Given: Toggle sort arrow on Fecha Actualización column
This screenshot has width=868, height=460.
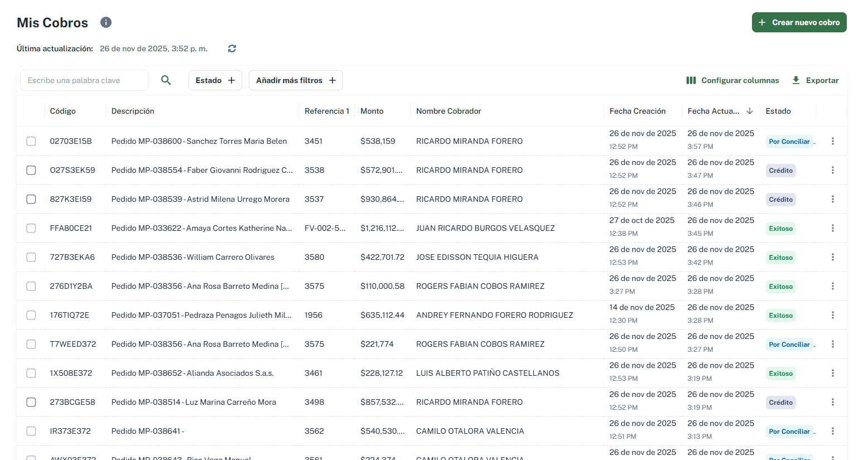Looking at the screenshot, I should 750,111.
